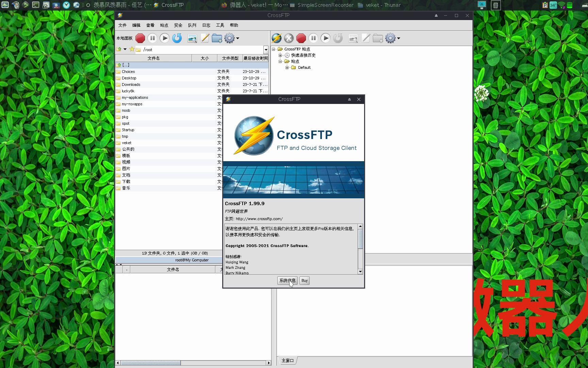Viewport: 588px width, 368px height.
Task: Open the 日志 menu
Action: point(206,25)
